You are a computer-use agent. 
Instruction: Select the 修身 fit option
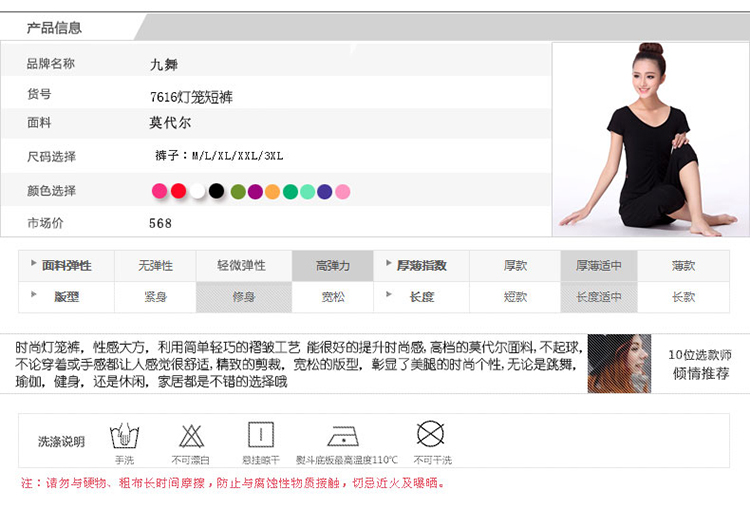click(244, 297)
